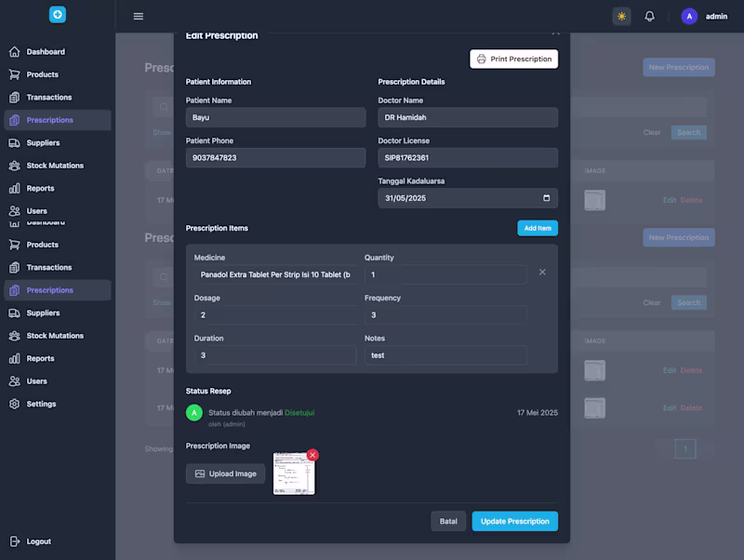Viewport: 744px width, 560px height.
Task: Select the upper highlighted Prescriptions entry
Action: pos(58,120)
